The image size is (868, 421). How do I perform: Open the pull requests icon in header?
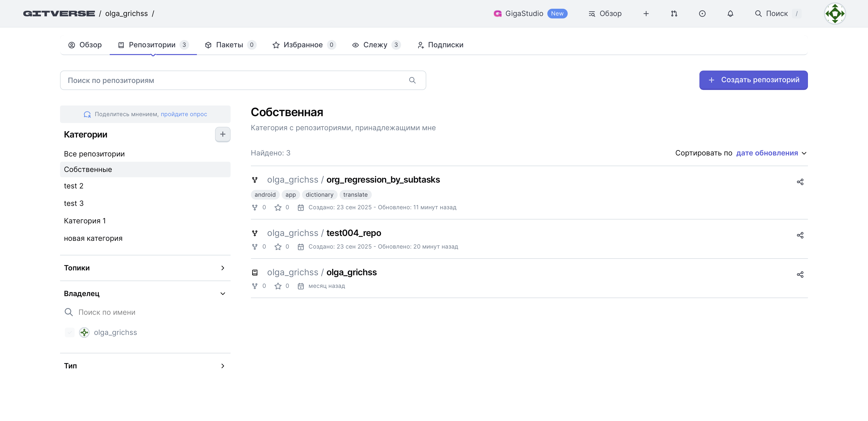click(x=674, y=14)
